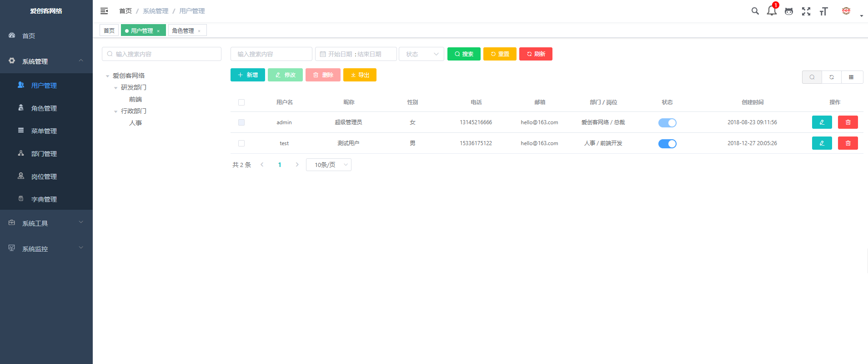Image resolution: width=868 pixels, height=364 pixels.
Task: Close the 角色管理 tab
Action: (x=199, y=31)
